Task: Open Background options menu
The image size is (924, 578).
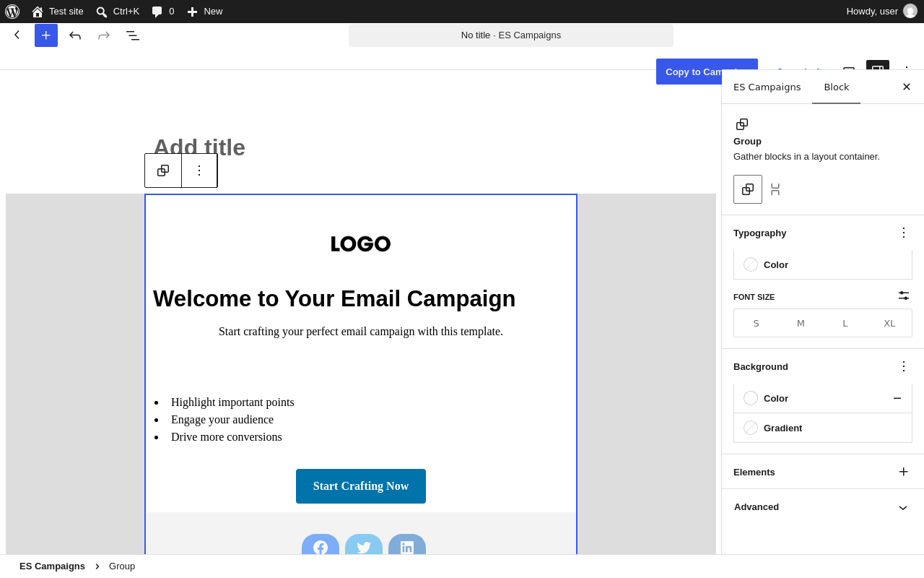Action: pyautogui.click(x=904, y=366)
